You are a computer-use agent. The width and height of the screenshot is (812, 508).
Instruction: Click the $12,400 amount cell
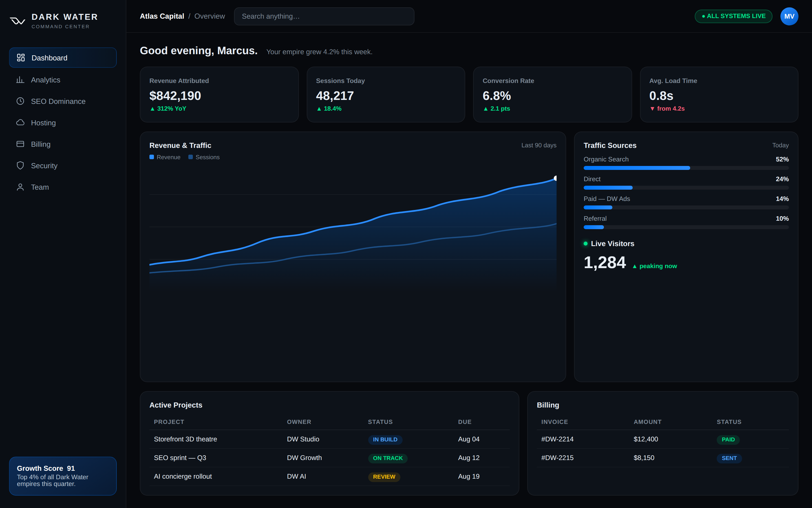646,439
